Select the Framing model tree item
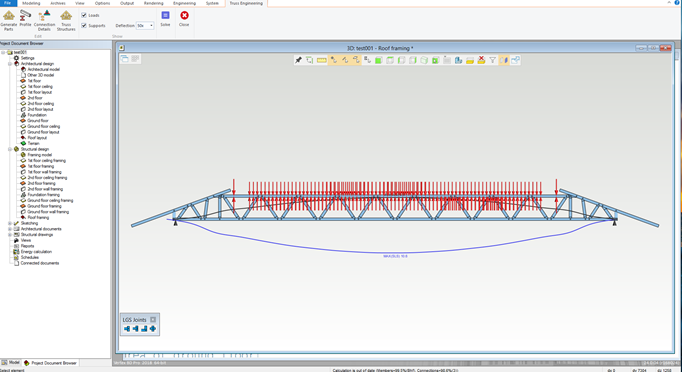682x372 pixels. tap(40, 155)
